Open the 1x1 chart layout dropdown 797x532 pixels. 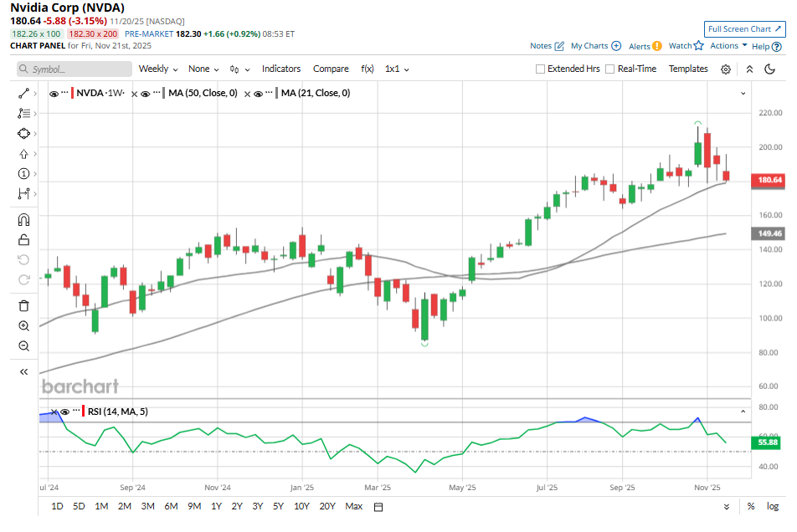tap(397, 69)
